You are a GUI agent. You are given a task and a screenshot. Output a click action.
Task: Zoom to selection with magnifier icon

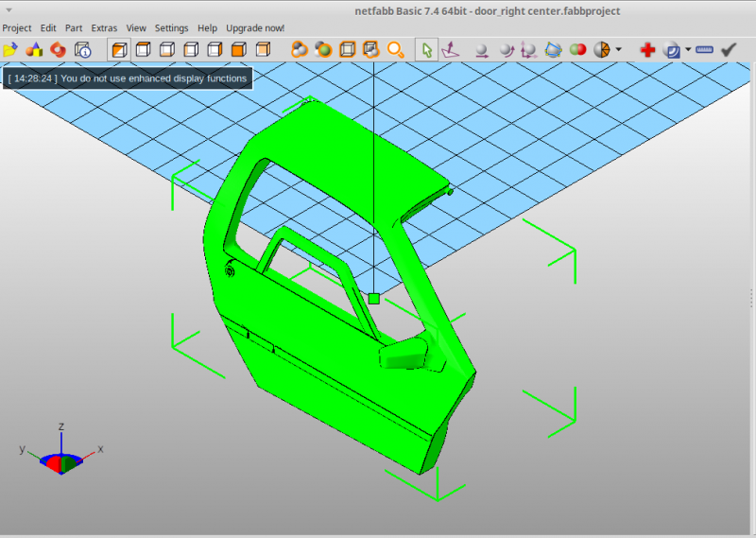395,50
